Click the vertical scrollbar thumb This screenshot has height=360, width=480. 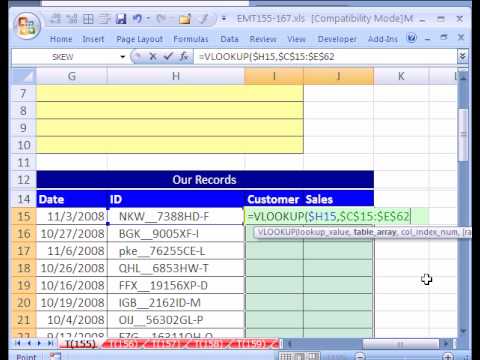point(463,135)
